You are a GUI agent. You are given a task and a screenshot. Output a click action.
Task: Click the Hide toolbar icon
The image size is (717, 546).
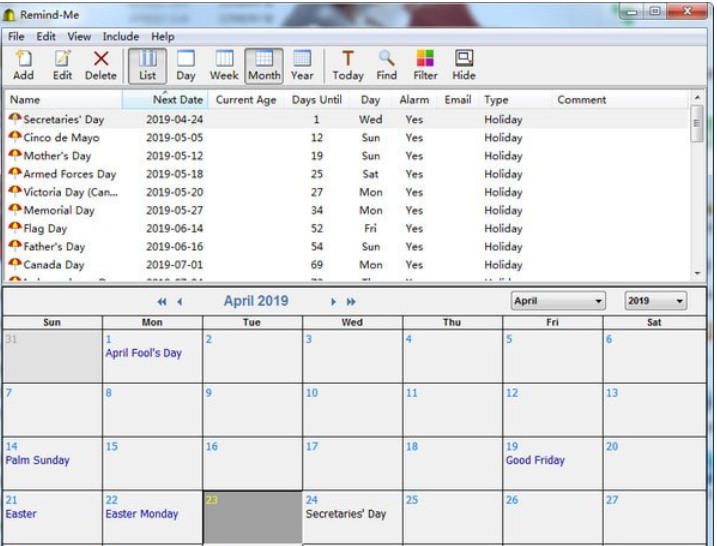click(463, 60)
